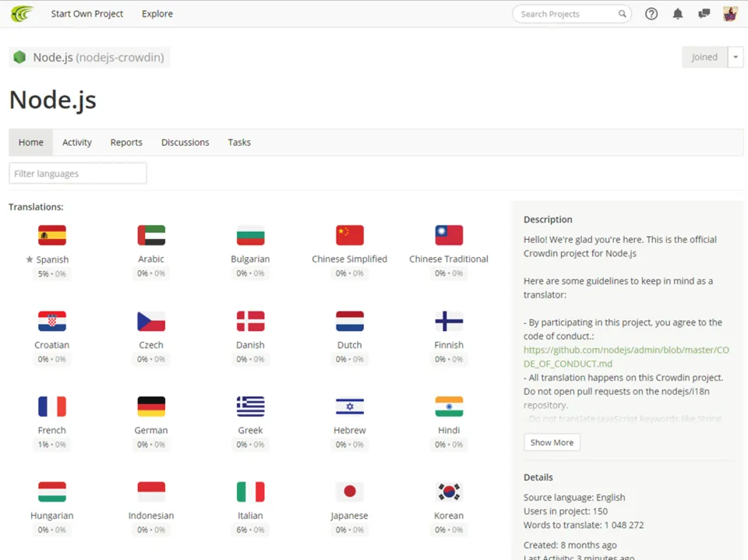Viewport: 748px width, 560px height.
Task: Switch to the Reports tab
Action: click(x=126, y=143)
